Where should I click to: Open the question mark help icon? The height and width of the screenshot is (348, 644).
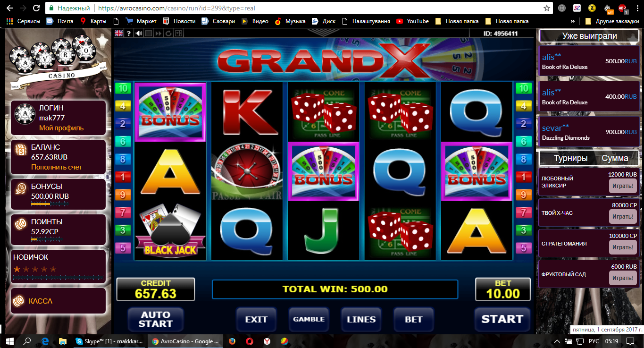[128, 33]
